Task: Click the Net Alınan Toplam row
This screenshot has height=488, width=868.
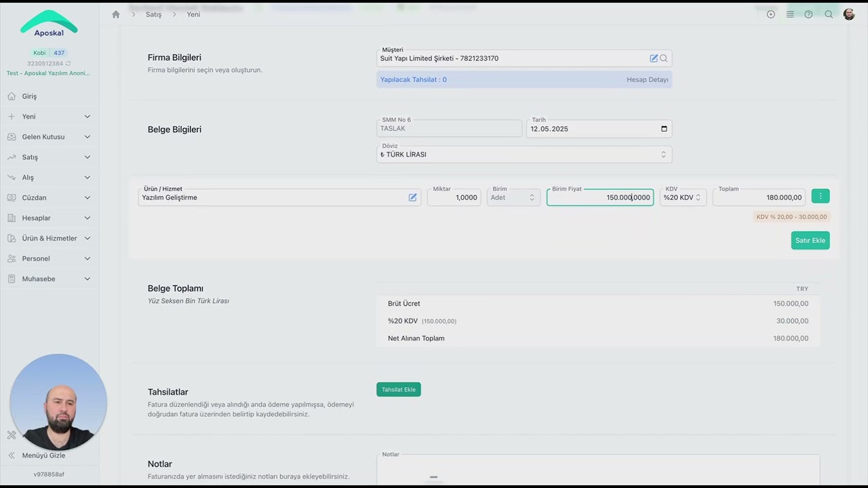Action: (x=598, y=338)
